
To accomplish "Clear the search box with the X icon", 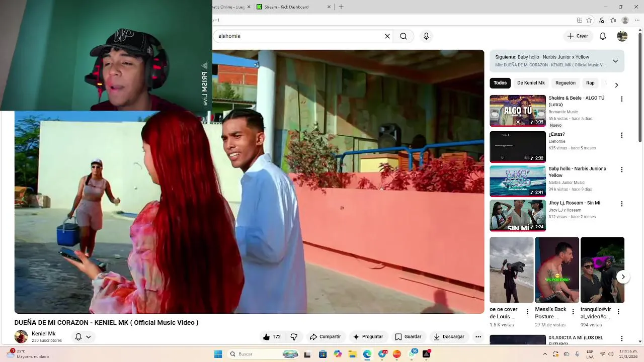I will coord(387,36).
